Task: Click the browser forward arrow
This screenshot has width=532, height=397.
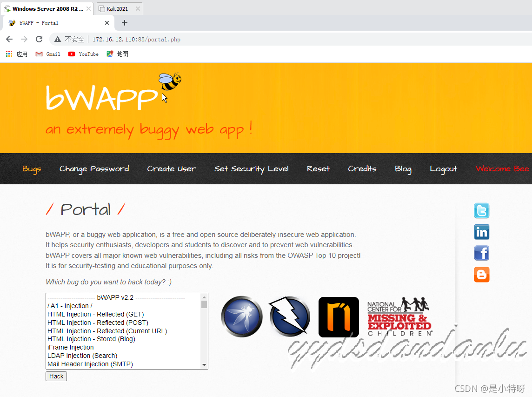Action: pos(24,39)
